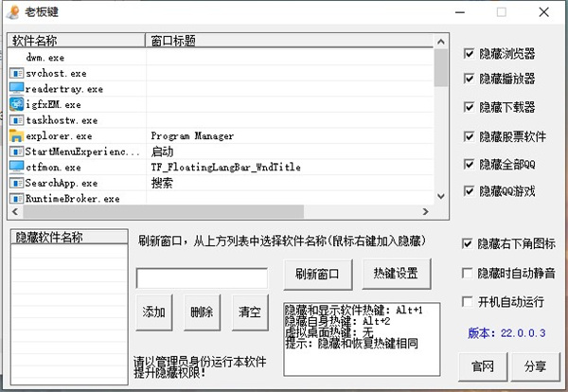
Task: Click the horizontal scroll left arrow
Action: click(x=15, y=211)
